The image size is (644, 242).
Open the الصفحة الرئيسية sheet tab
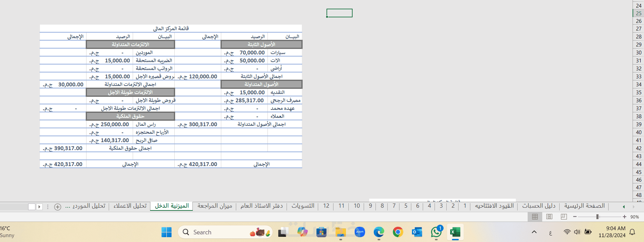coord(585,206)
